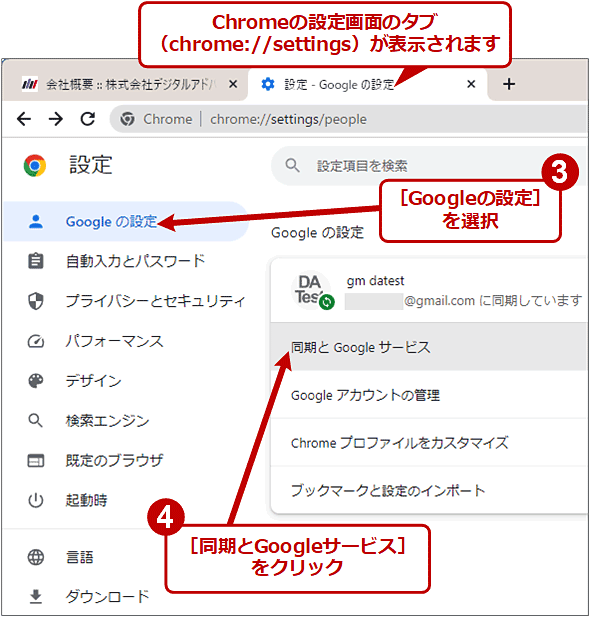
Task: Open 検索エンジン settings section
Action: [x=126, y=421]
